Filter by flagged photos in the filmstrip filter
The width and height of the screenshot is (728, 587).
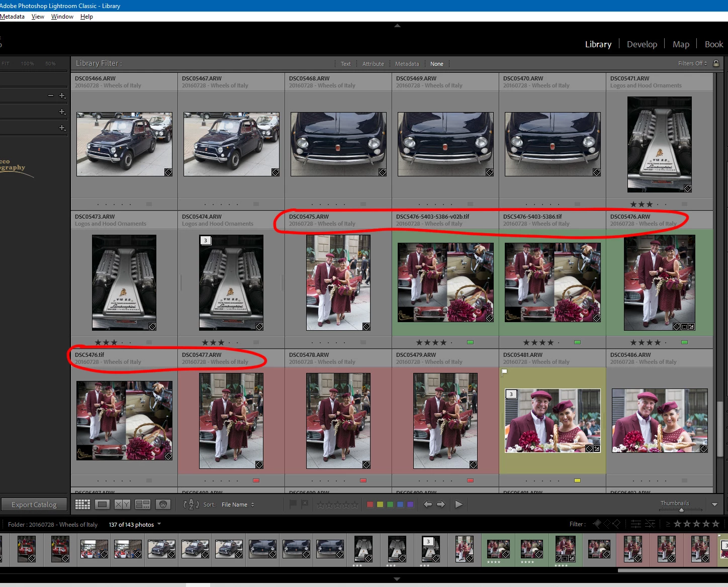[597, 524]
